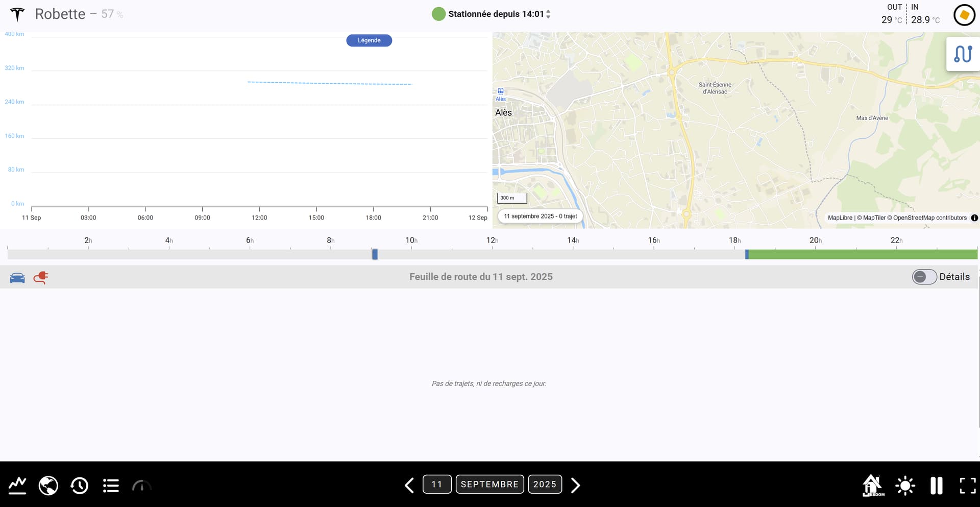Toggle the red charging plug filter
Screen dimensions: 980x507
[x=41, y=277]
